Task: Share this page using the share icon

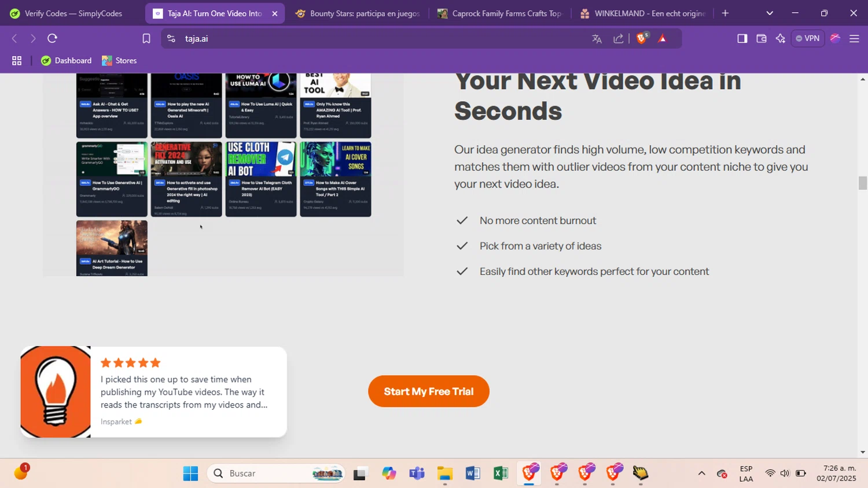Action: coord(619,39)
